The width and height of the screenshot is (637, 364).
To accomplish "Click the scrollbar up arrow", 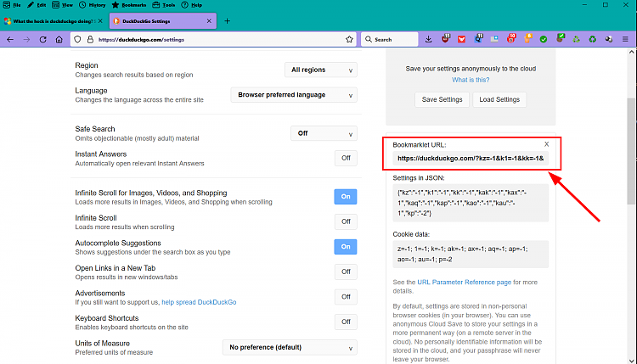I will click(632, 52).
